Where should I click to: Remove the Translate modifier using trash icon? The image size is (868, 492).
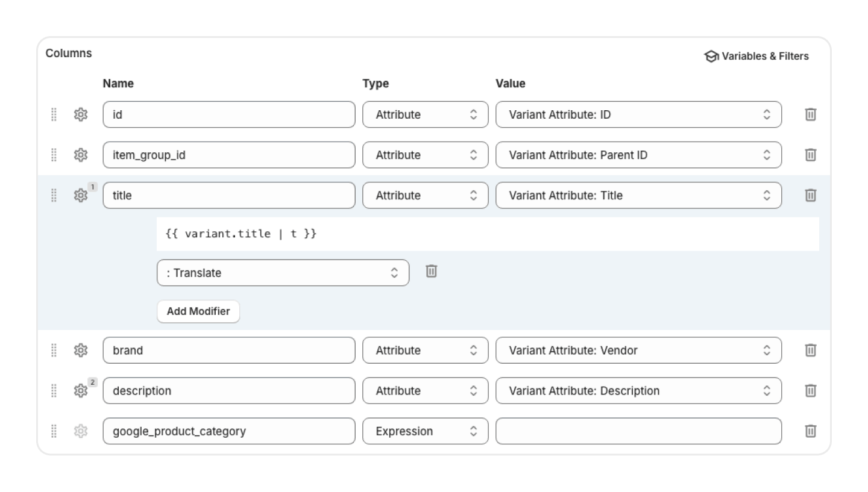click(x=431, y=272)
